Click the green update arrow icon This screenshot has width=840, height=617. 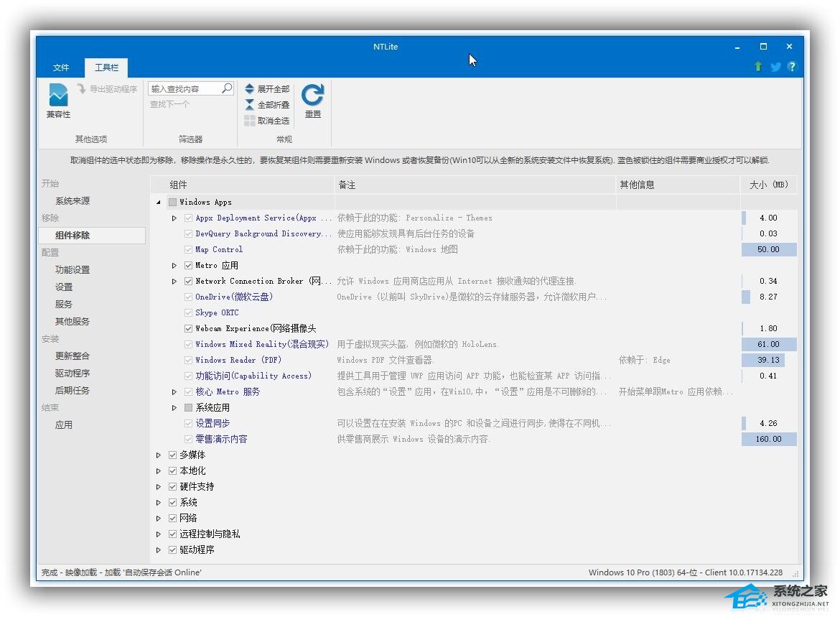[758, 67]
